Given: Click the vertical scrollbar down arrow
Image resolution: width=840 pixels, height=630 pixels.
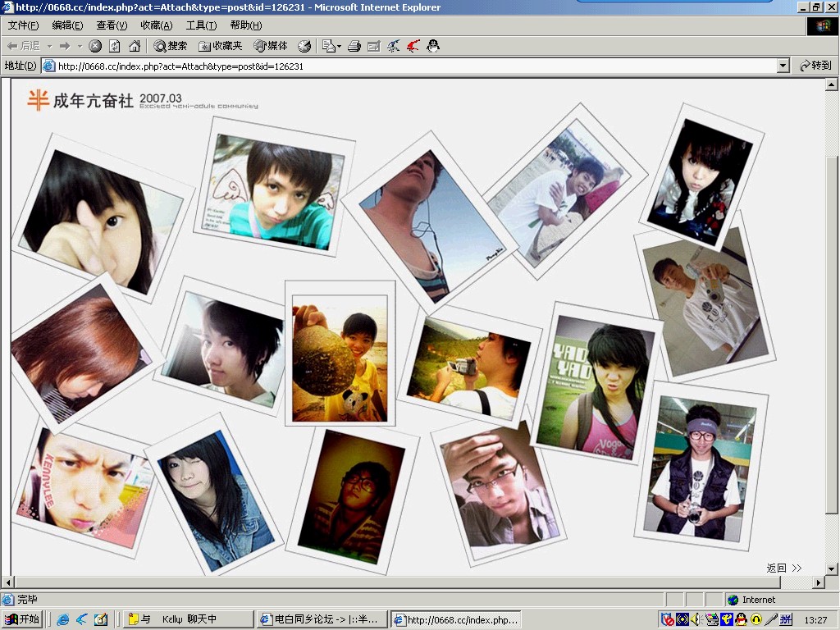Looking at the screenshot, I should [831, 568].
